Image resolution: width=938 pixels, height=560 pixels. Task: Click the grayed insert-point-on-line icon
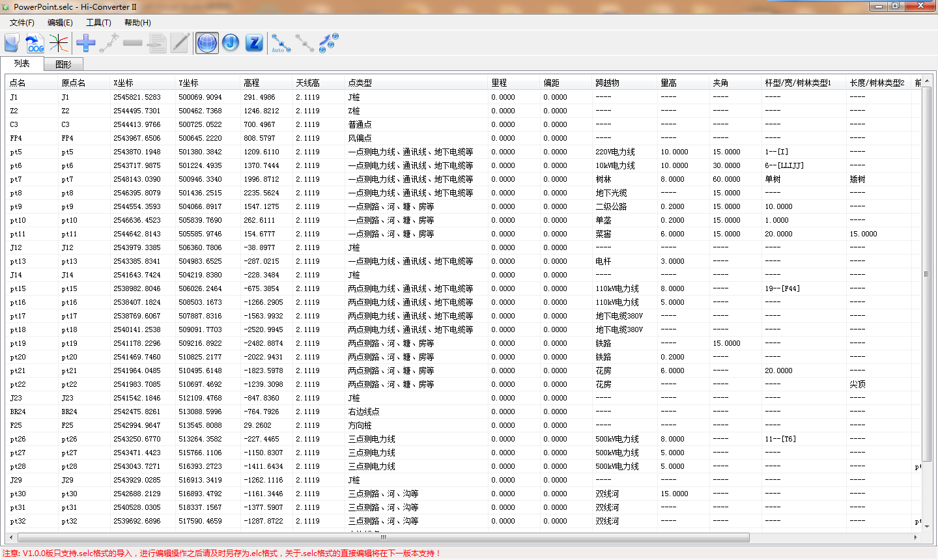(109, 44)
